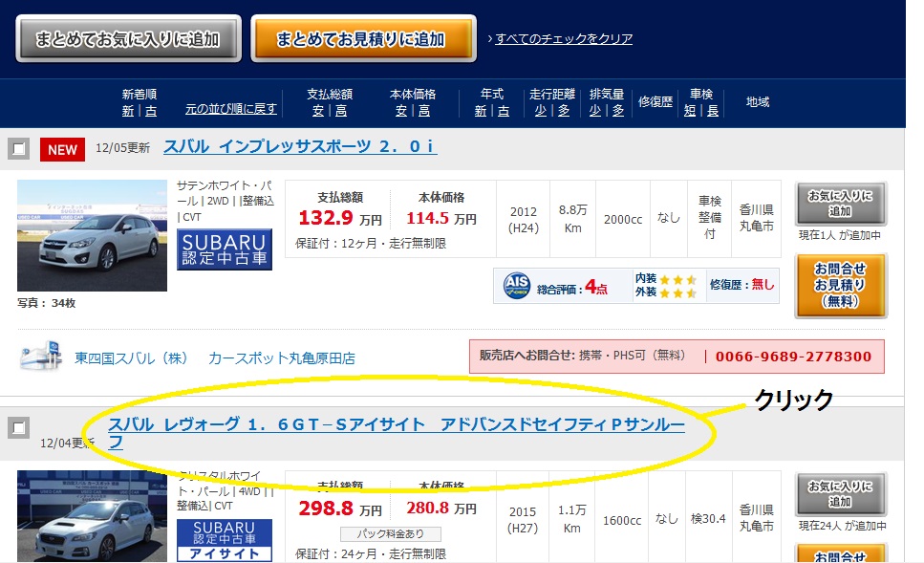Add the Impreza to favorites with お気に入りに追加
The height and width of the screenshot is (563, 924).
(x=840, y=204)
